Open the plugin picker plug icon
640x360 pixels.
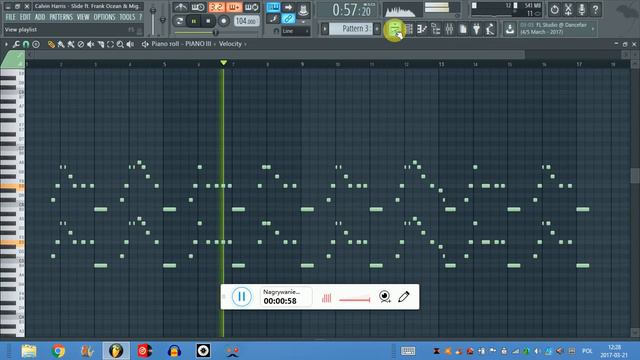click(x=476, y=29)
